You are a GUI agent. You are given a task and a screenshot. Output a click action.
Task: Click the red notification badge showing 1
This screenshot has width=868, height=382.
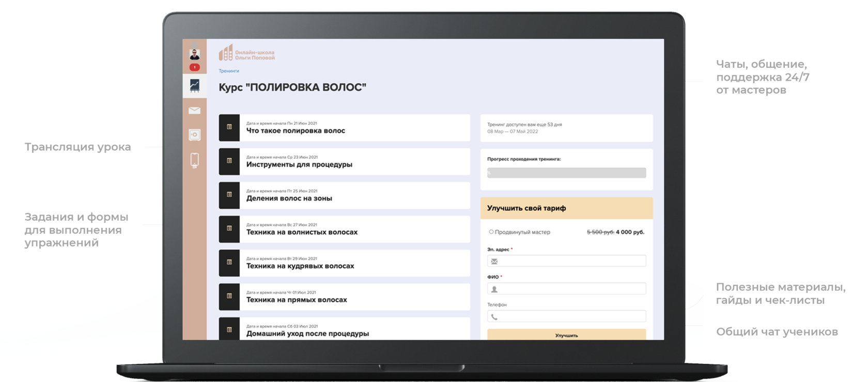pos(194,67)
